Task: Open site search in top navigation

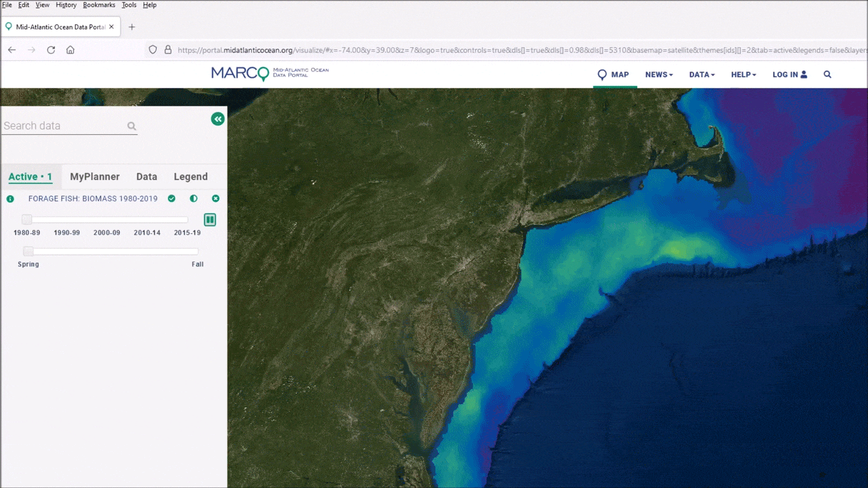Action: pyautogui.click(x=827, y=75)
